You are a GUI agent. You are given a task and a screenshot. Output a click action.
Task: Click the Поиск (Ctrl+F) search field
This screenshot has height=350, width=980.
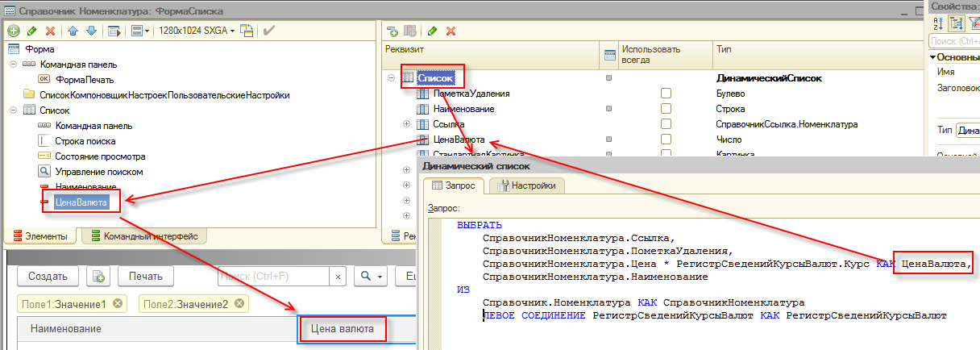pyautogui.click(x=282, y=276)
